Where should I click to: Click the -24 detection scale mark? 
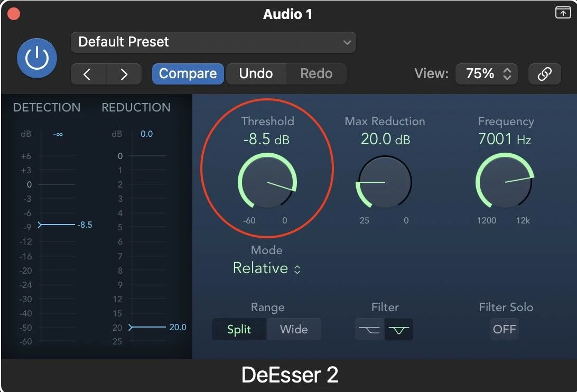pos(26,285)
